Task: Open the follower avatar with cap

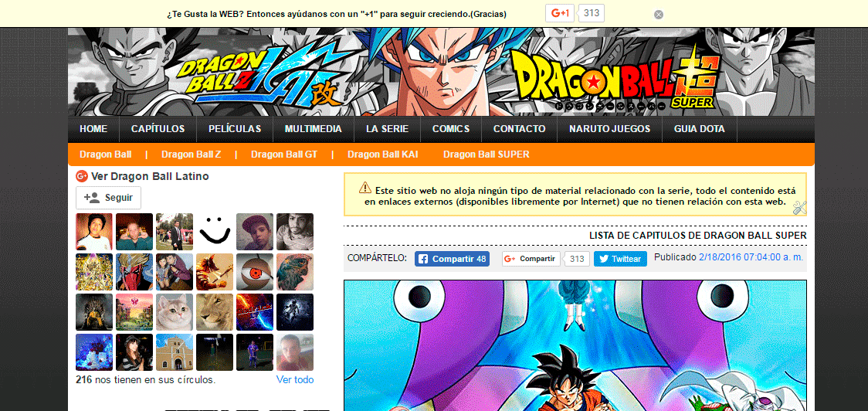Action: point(255,232)
